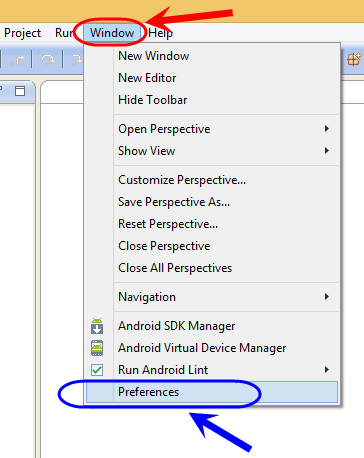Expand the Show View submenu arrow

[327, 151]
